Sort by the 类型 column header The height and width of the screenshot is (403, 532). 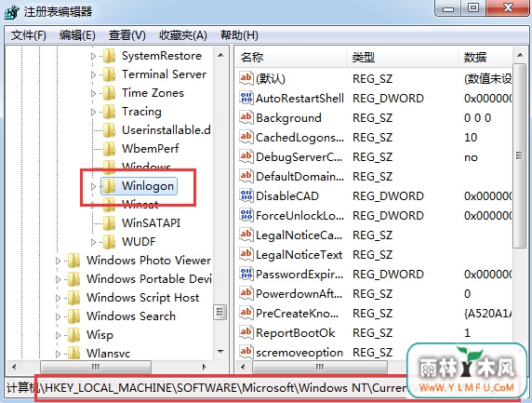pos(403,57)
